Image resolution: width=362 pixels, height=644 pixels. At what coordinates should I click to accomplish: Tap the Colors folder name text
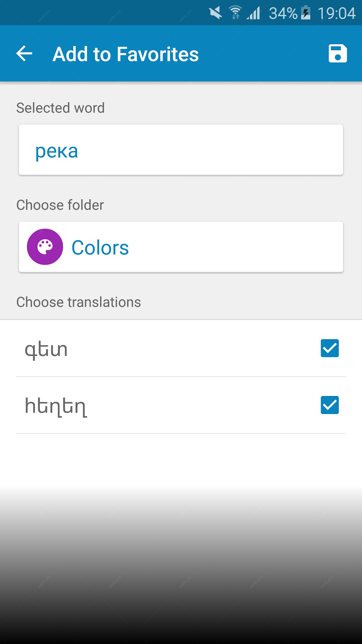point(100,247)
